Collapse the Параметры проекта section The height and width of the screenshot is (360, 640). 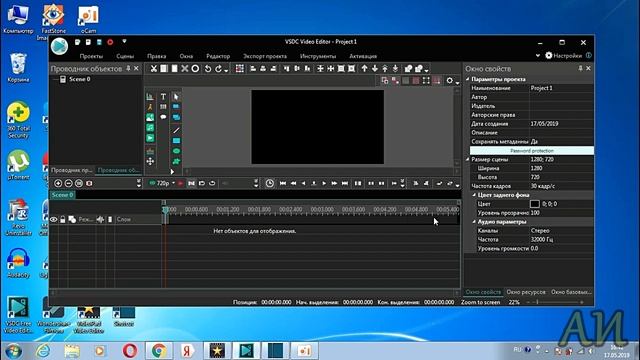pyautogui.click(x=468, y=79)
